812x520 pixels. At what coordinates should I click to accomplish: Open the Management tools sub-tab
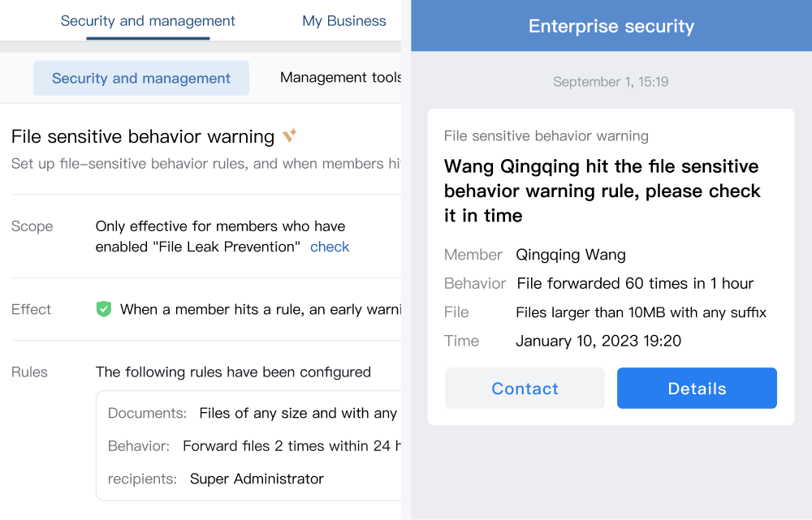point(340,78)
